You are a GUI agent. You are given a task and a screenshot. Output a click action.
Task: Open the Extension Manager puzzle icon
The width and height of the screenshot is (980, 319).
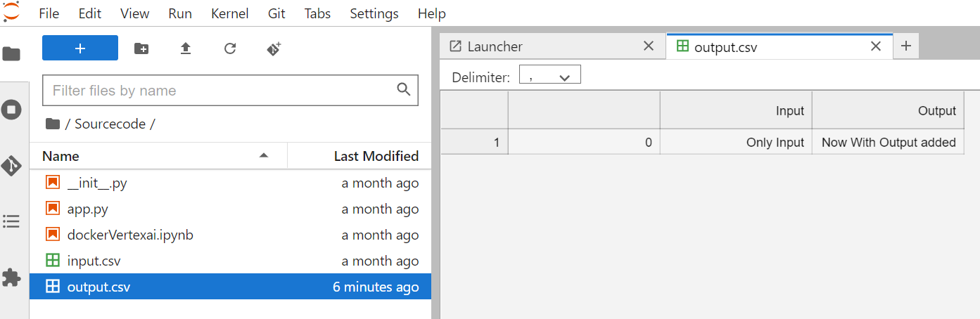coord(12,278)
